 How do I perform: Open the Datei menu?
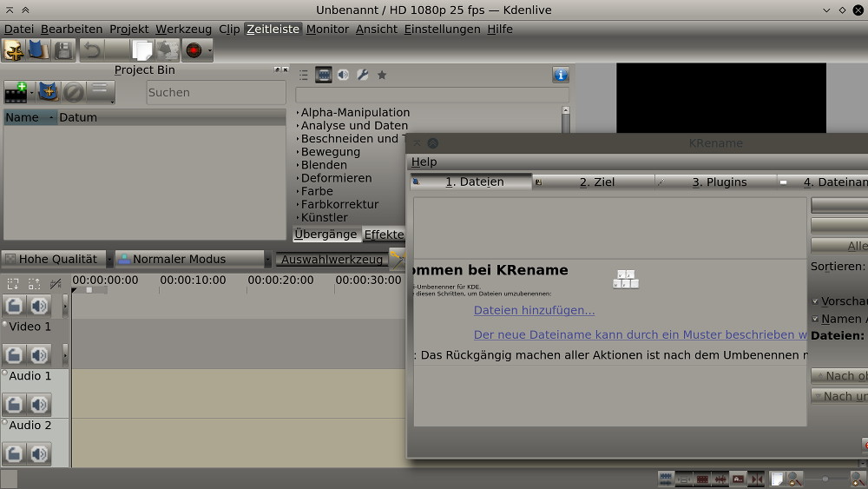pos(19,30)
